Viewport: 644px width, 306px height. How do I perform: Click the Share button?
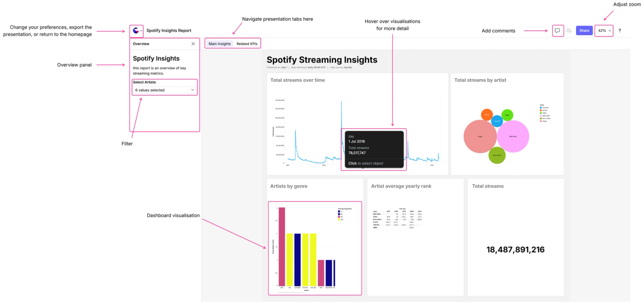(584, 31)
